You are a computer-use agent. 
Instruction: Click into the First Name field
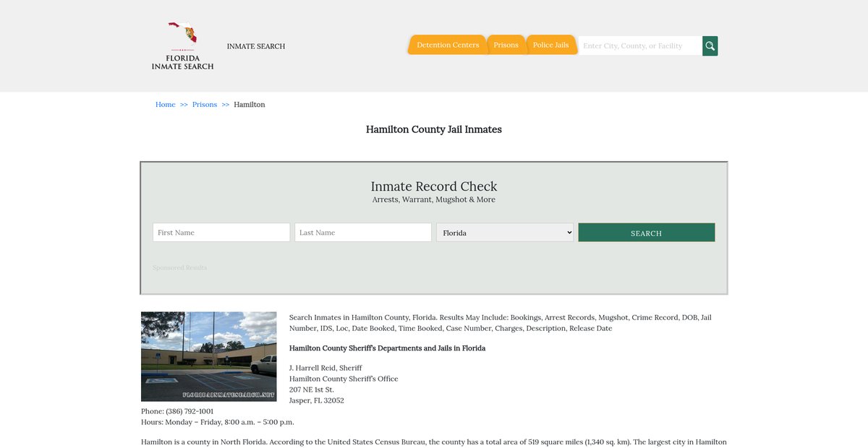(221, 233)
